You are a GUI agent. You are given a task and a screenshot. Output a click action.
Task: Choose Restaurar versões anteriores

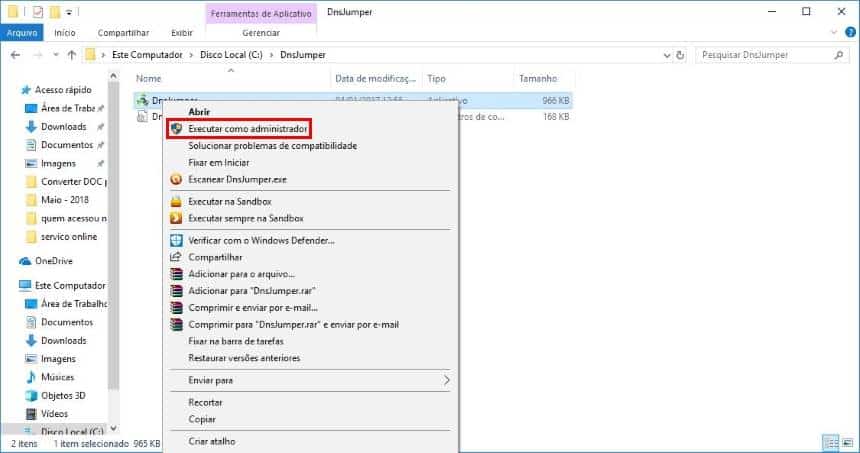click(x=244, y=358)
